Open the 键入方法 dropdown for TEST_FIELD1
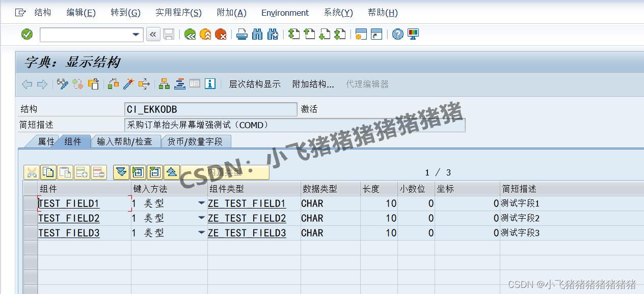Viewport: 644px width, 294px height. tap(201, 202)
